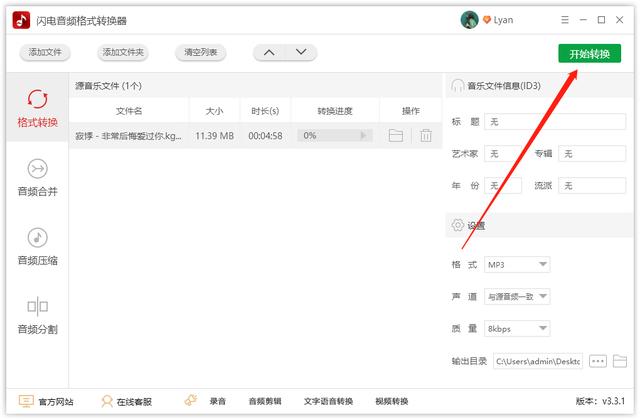Click 添加文件 add file button

45,52
